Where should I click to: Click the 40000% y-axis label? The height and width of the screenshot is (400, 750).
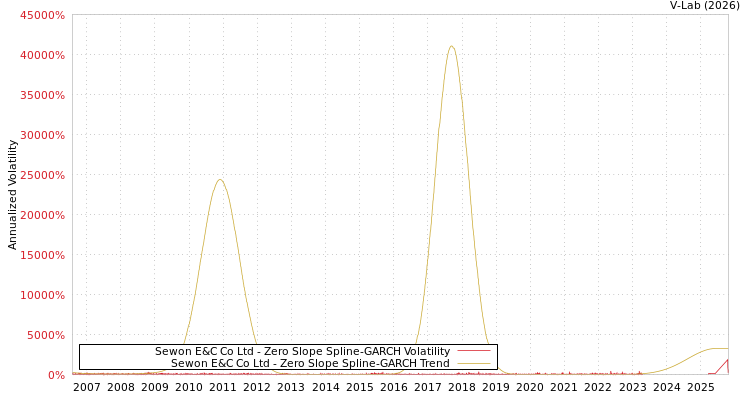pos(42,56)
